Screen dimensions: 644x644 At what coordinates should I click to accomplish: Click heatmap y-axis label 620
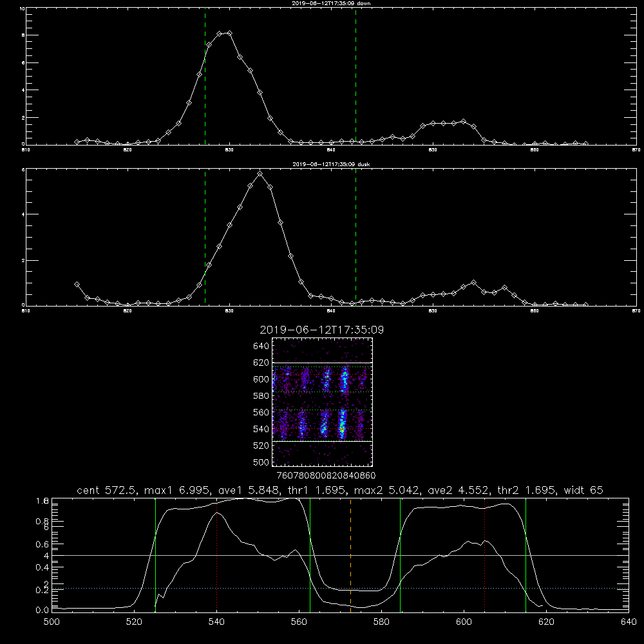pyautogui.click(x=261, y=363)
